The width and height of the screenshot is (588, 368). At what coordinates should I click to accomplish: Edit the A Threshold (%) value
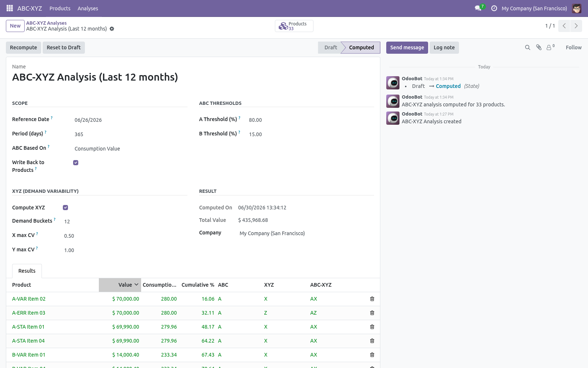click(311, 120)
